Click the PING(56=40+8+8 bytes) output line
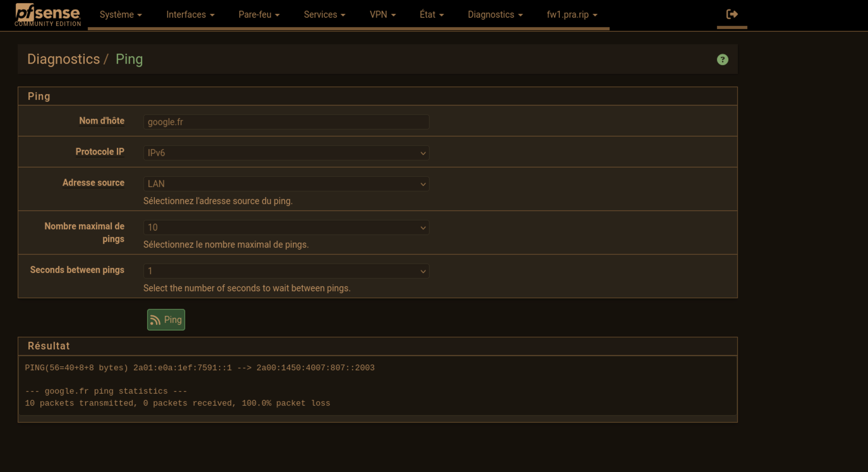 click(200, 367)
